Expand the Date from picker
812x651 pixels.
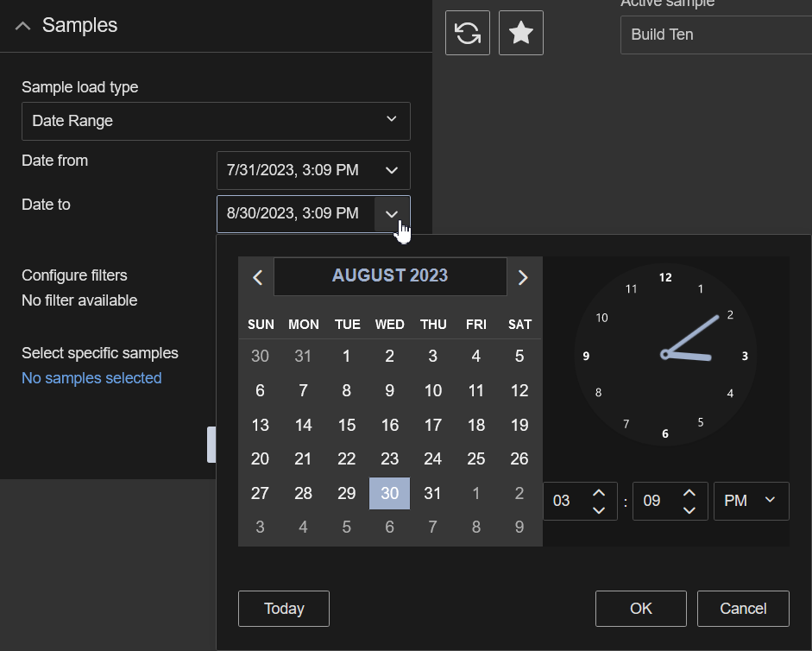point(392,171)
